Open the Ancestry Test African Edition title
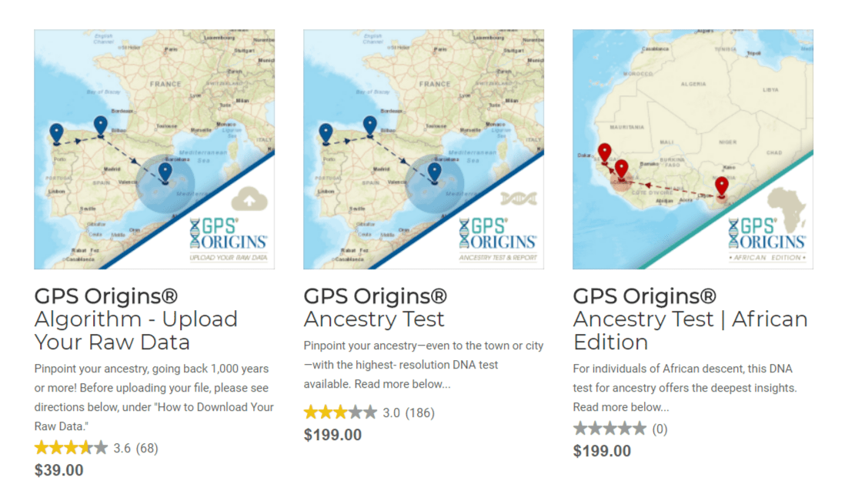The image size is (858, 504). pyautogui.click(x=690, y=319)
